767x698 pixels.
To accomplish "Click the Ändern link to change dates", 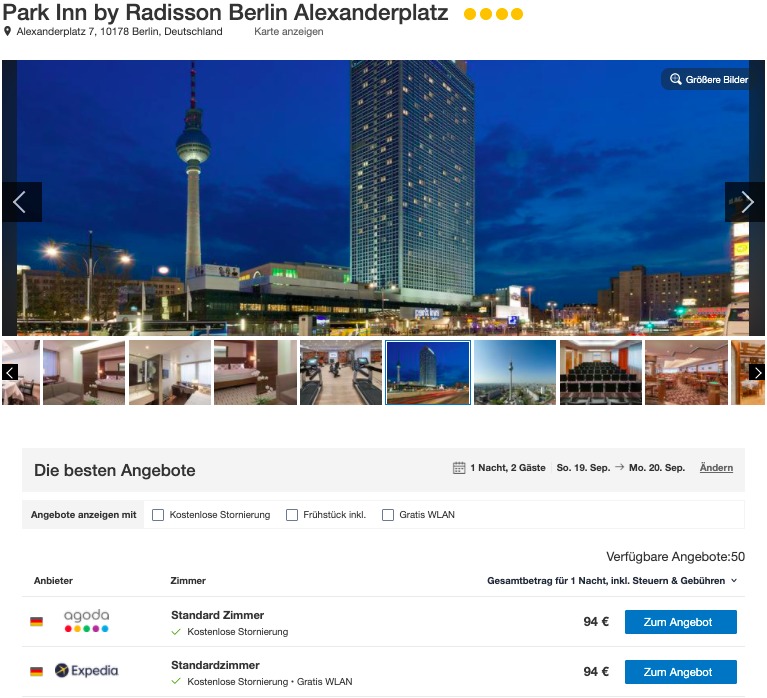I will [716, 468].
